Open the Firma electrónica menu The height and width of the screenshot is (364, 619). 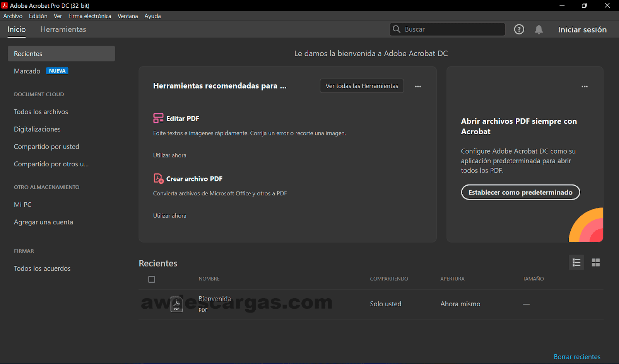(90, 16)
